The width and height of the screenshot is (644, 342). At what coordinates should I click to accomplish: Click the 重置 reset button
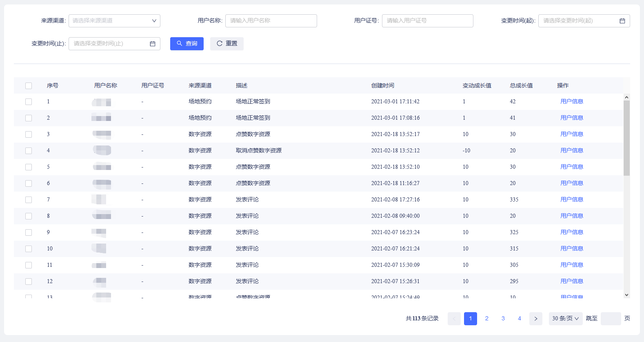point(227,44)
